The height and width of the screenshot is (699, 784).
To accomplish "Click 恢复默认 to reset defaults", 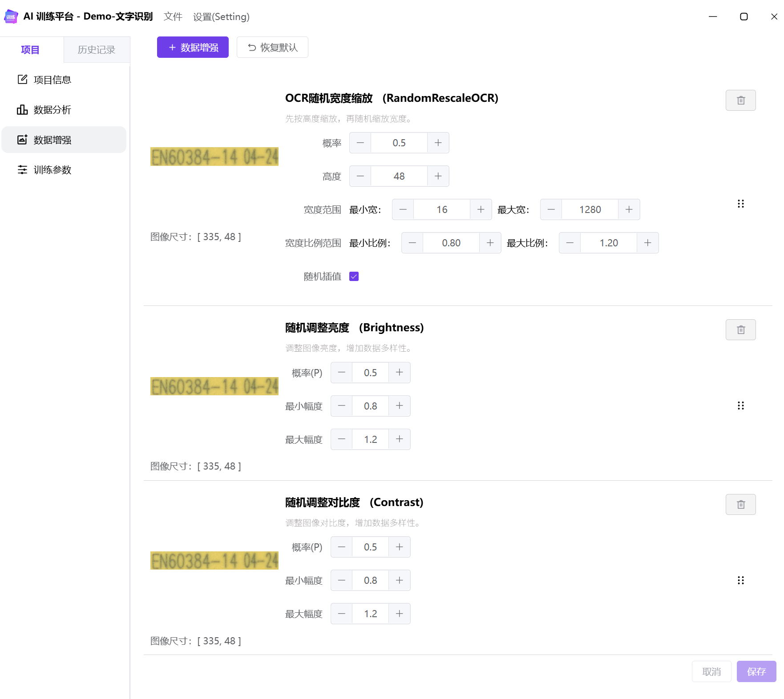I will tap(272, 48).
